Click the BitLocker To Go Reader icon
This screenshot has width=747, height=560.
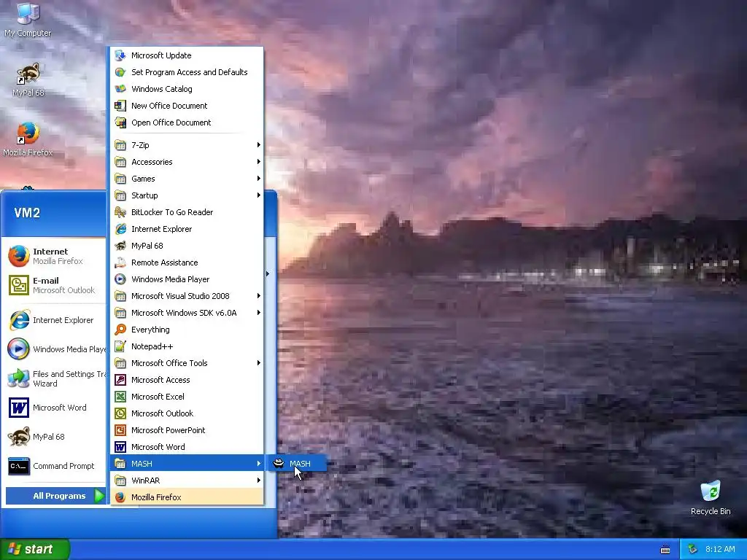[x=120, y=212]
